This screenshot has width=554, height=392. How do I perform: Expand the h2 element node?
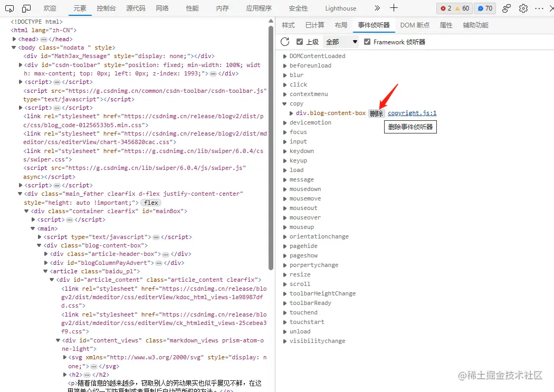point(65,375)
